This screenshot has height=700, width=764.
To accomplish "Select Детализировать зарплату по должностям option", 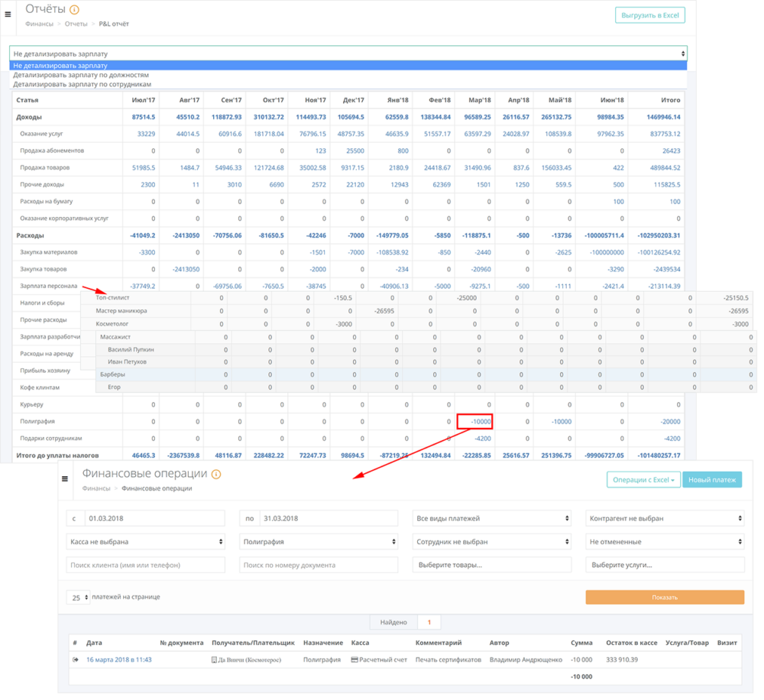I will point(81,75).
